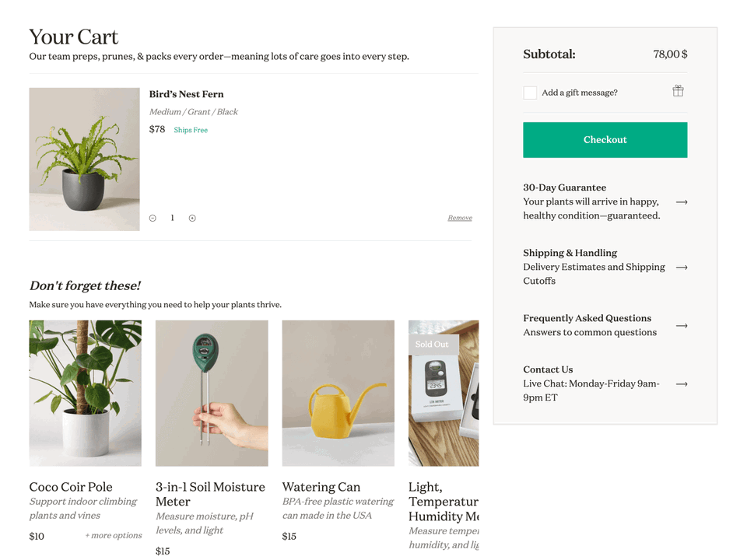Click the arrow beside Shipping & Handling
Screen dimensions: 747x560
pos(682,267)
